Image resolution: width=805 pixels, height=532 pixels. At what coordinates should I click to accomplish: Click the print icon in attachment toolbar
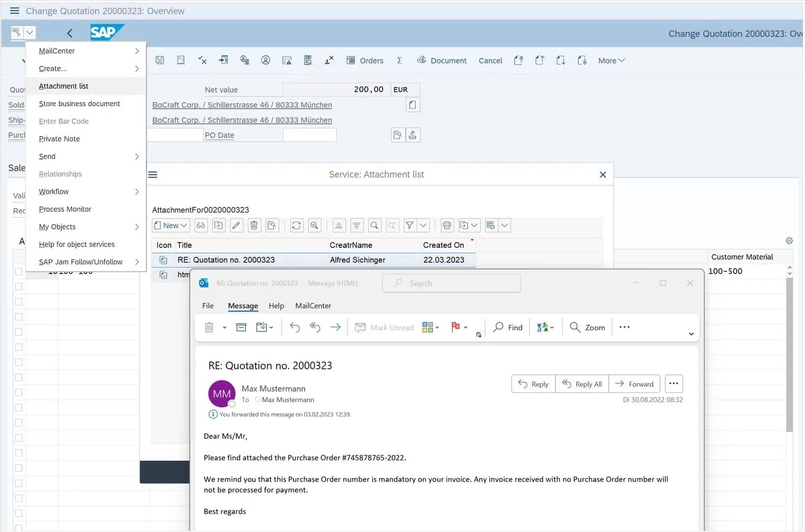pyautogui.click(x=447, y=225)
